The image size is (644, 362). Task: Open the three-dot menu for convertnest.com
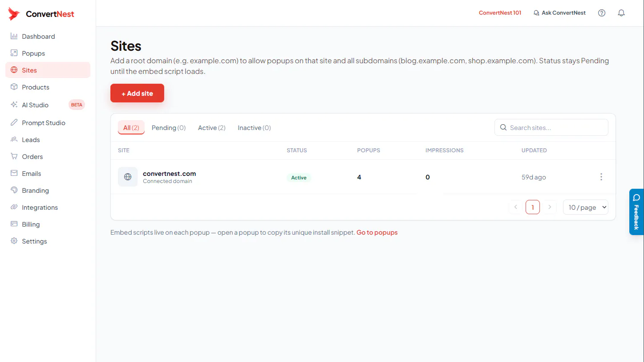click(x=601, y=177)
